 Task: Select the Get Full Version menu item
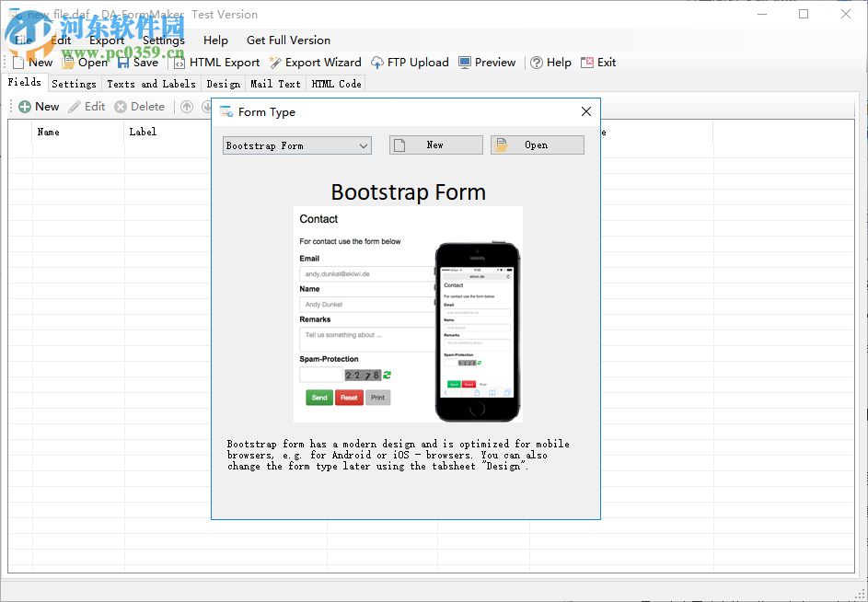pos(288,40)
